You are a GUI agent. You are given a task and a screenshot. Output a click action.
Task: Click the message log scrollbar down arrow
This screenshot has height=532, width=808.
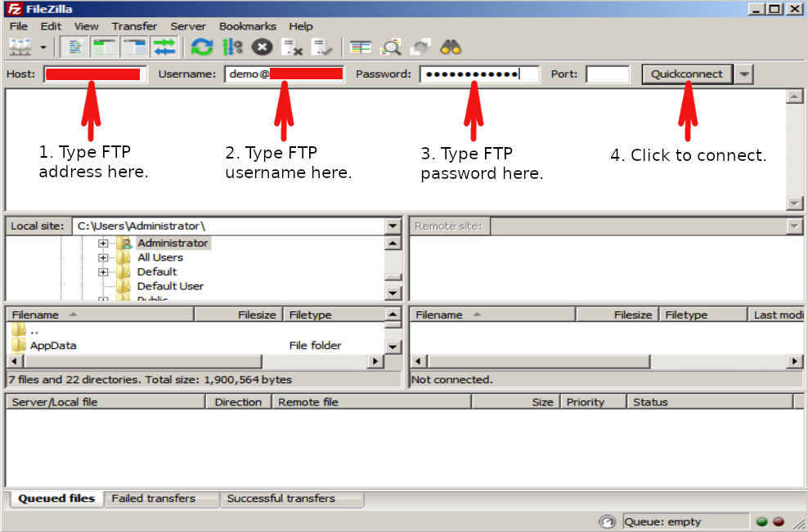click(x=794, y=203)
